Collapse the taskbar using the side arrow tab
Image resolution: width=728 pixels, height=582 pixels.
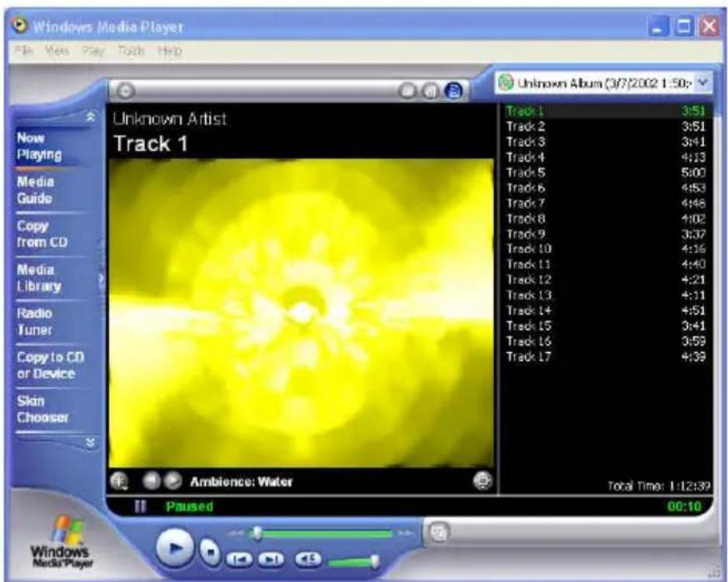pos(102,278)
